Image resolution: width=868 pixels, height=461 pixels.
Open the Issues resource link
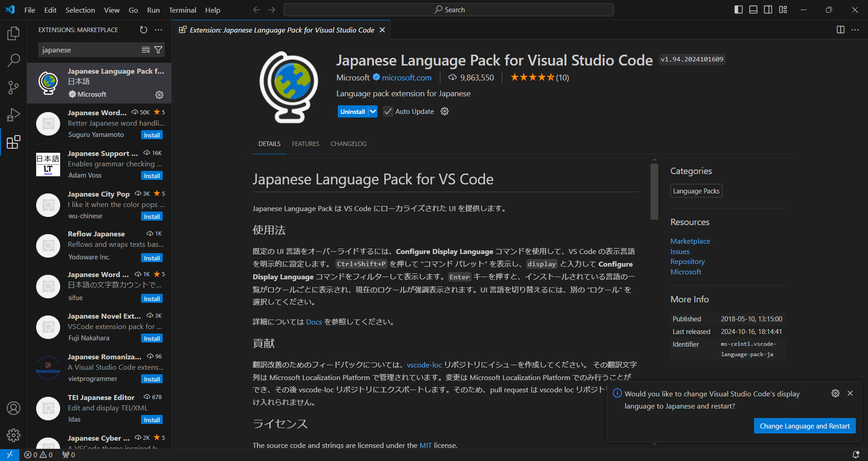[x=680, y=251]
